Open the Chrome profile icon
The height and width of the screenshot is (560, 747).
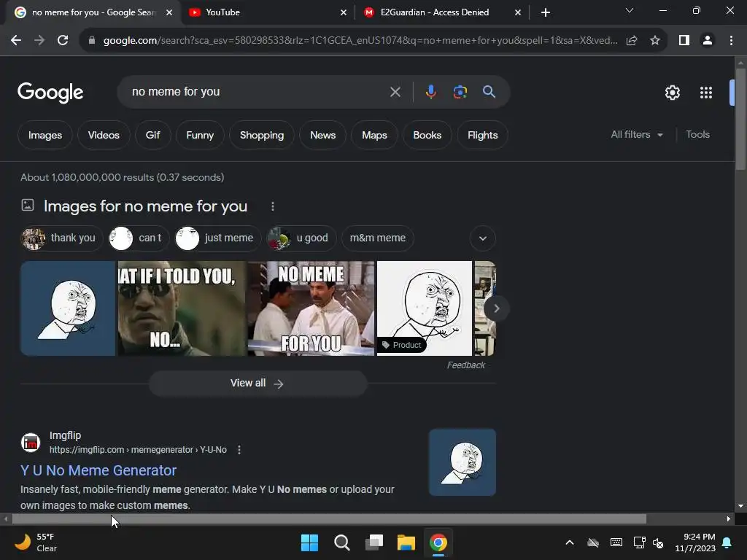coord(708,41)
